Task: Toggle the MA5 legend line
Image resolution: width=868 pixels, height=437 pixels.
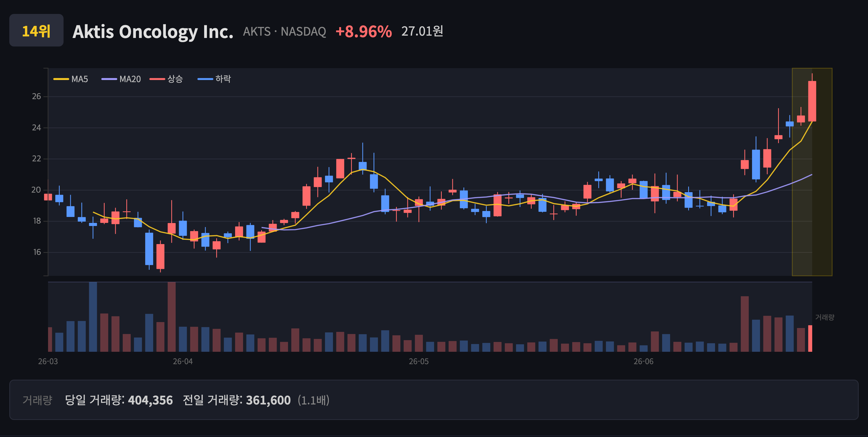Action: [71, 79]
